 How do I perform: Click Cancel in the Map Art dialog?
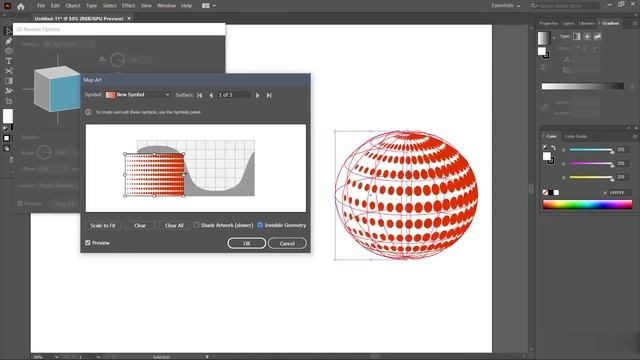pyautogui.click(x=287, y=243)
